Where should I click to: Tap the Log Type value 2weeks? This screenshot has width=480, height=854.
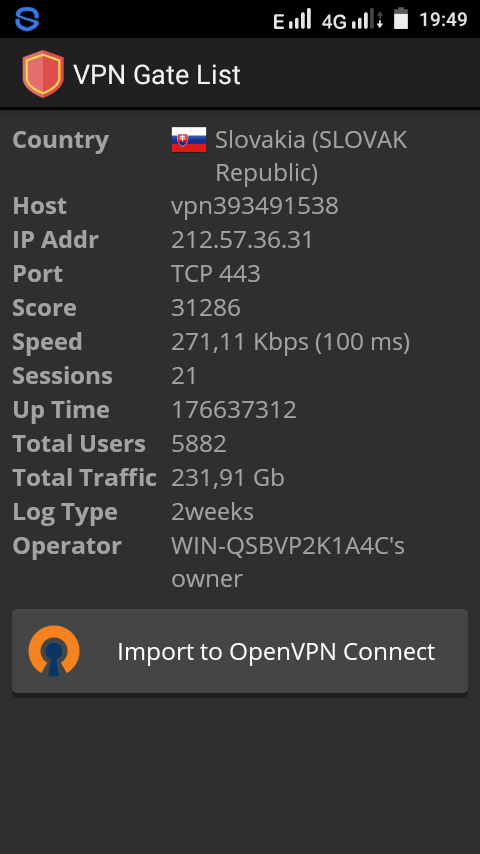(212, 512)
